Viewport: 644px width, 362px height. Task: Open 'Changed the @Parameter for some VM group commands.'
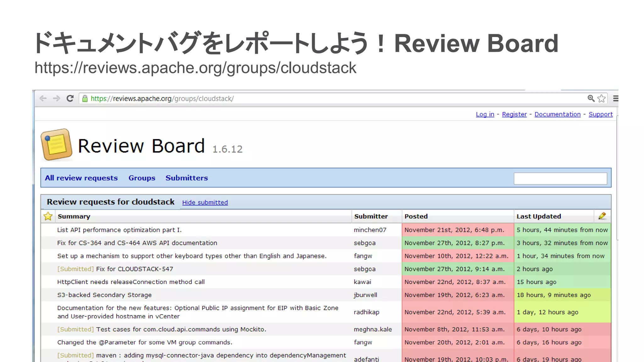coord(145,343)
